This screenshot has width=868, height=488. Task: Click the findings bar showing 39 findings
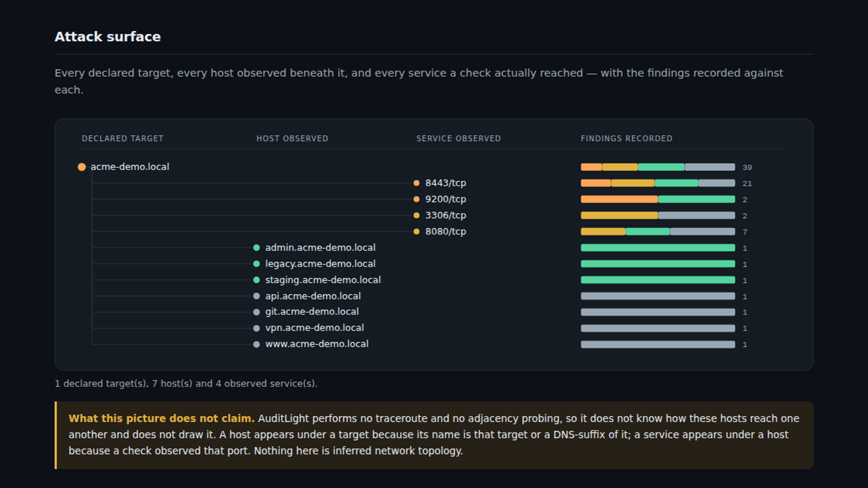(x=658, y=167)
